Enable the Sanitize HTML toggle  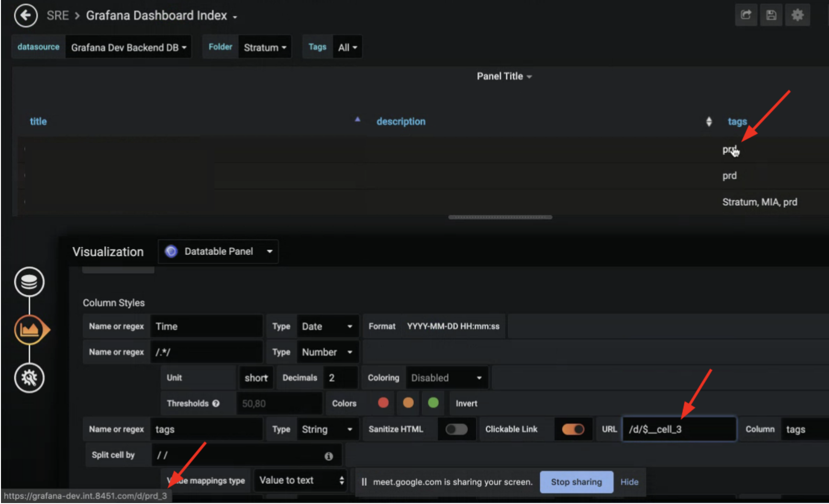tap(456, 429)
